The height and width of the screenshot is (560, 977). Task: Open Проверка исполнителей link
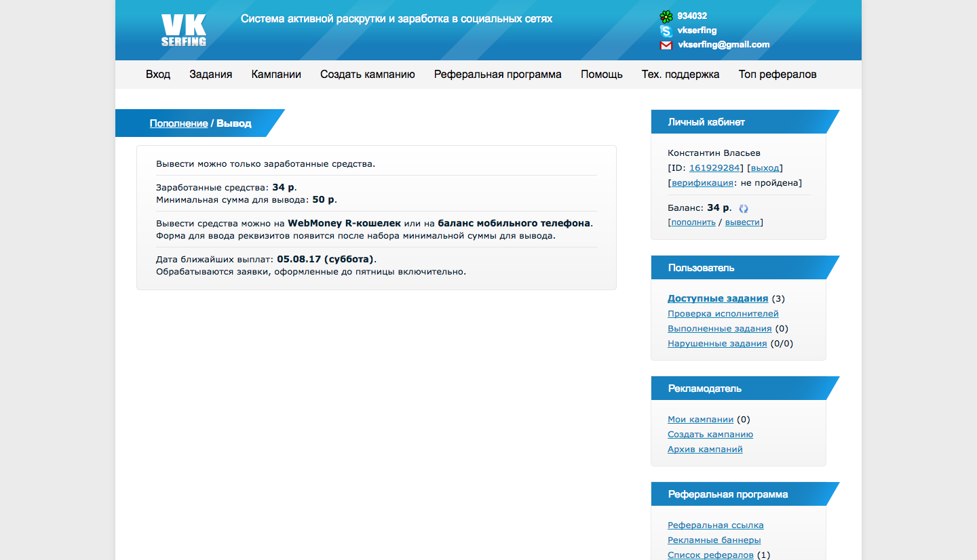(x=723, y=314)
